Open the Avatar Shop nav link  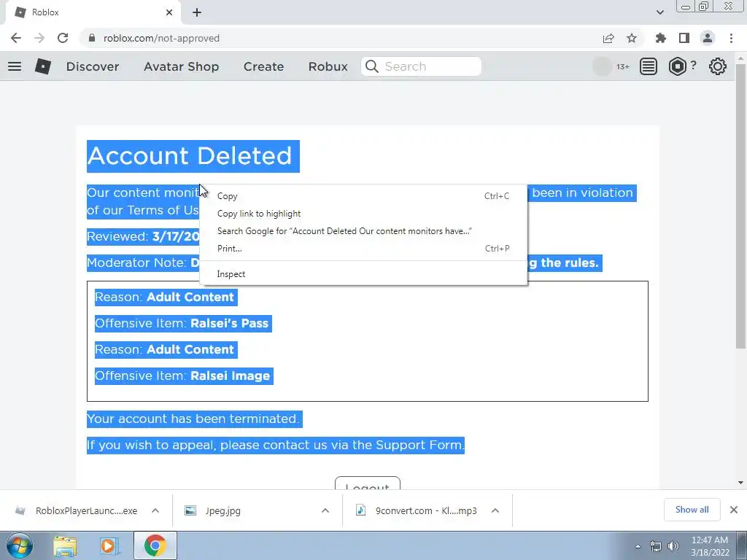point(181,66)
